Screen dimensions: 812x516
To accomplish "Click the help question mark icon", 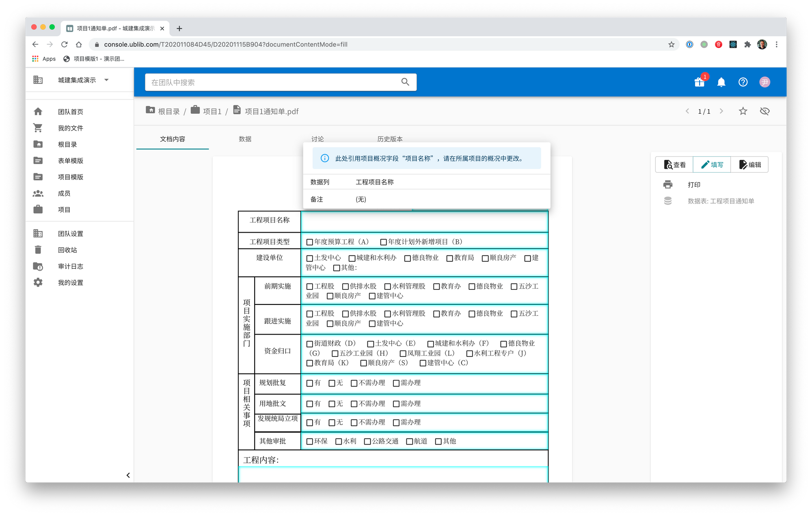I will [x=743, y=82].
